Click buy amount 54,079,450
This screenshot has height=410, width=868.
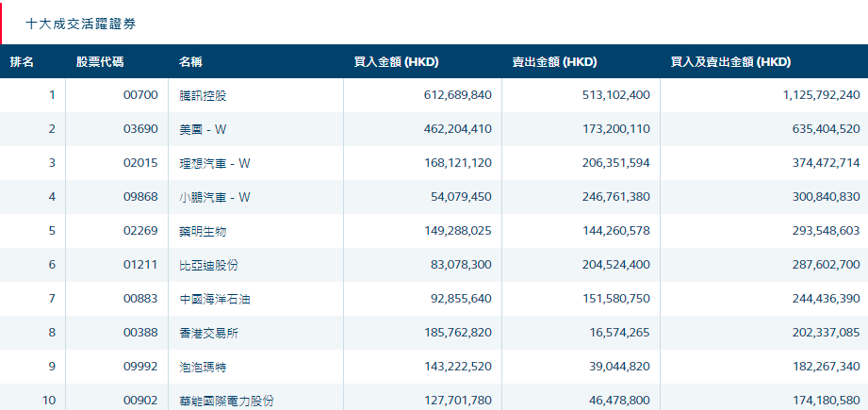click(461, 197)
